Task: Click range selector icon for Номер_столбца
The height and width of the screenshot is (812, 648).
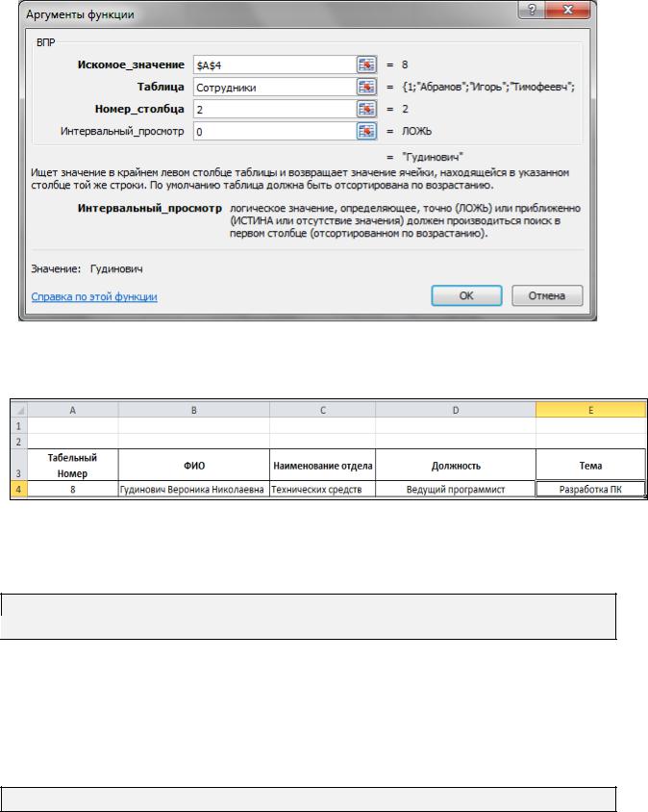Action: 366,109
